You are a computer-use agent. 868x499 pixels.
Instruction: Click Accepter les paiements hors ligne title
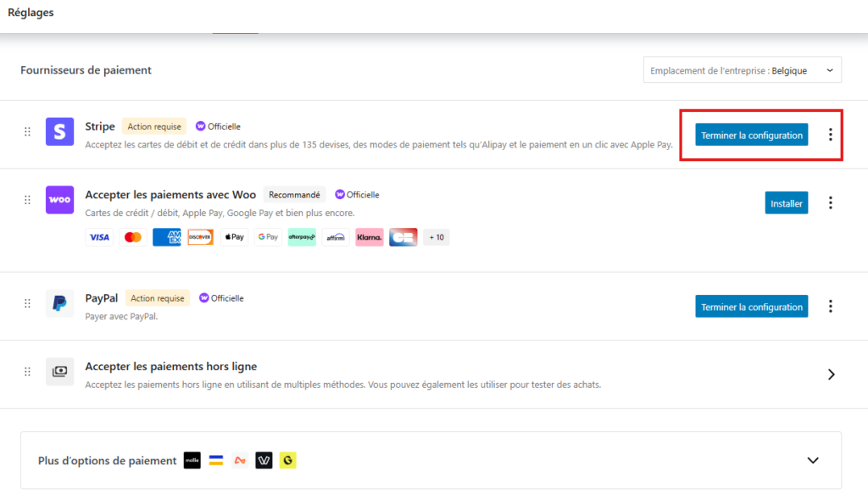[171, 366]
